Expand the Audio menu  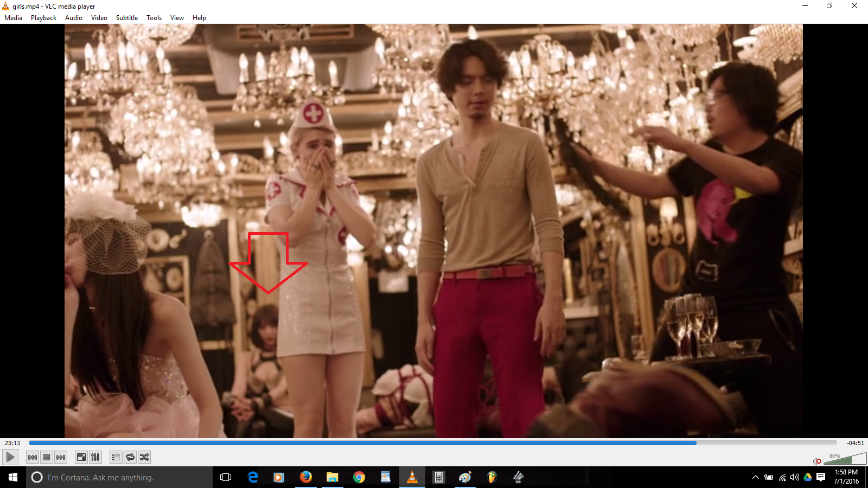(x=74, y=18)
